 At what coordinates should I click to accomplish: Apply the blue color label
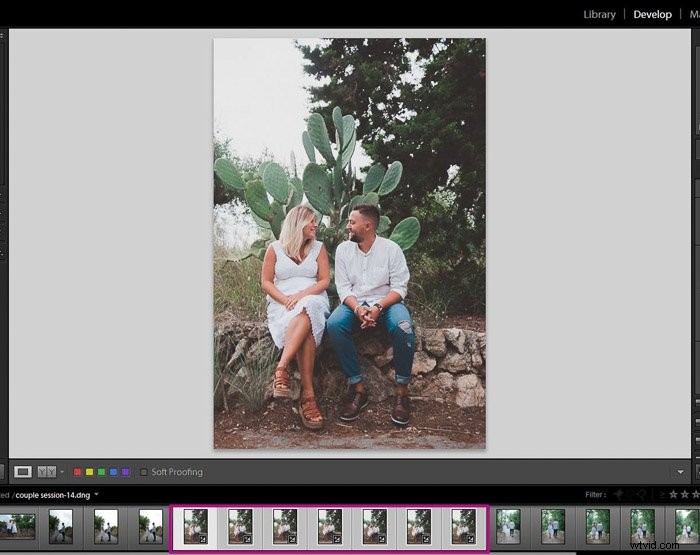point(113,472)
